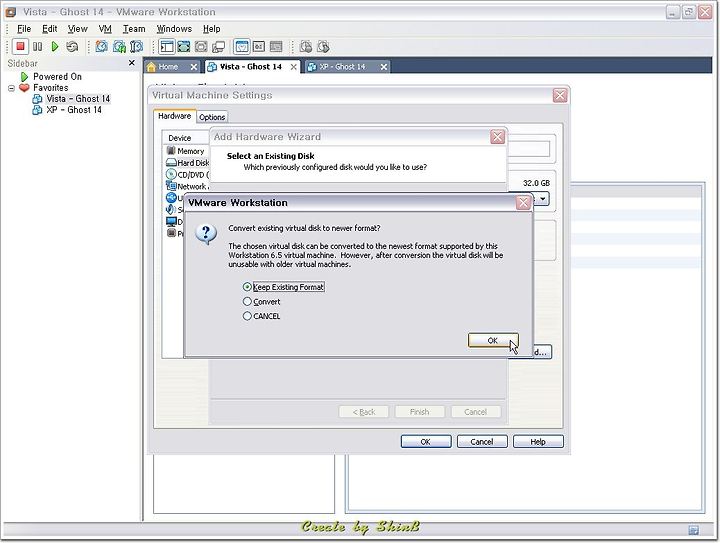Switch to Options tab in VM Settings
This screenshot has height=543, width=720.
coord(212,117)
